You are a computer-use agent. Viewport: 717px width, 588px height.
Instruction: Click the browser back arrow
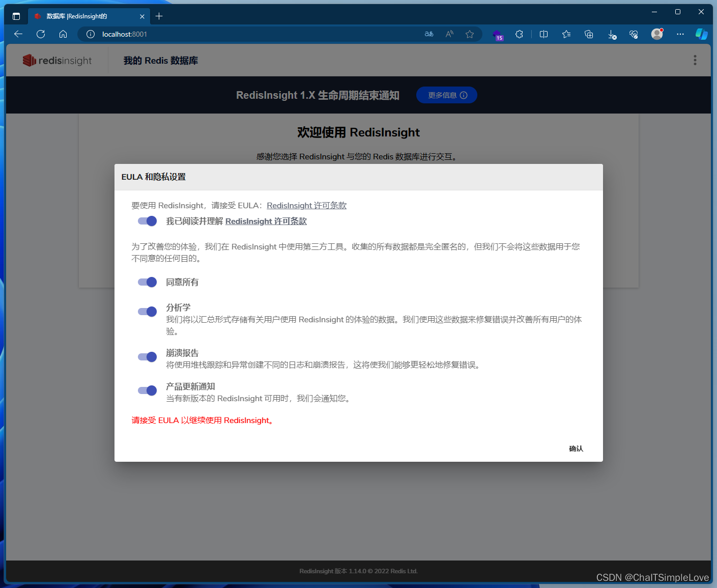pyautogui.click(x=18, y=34)
